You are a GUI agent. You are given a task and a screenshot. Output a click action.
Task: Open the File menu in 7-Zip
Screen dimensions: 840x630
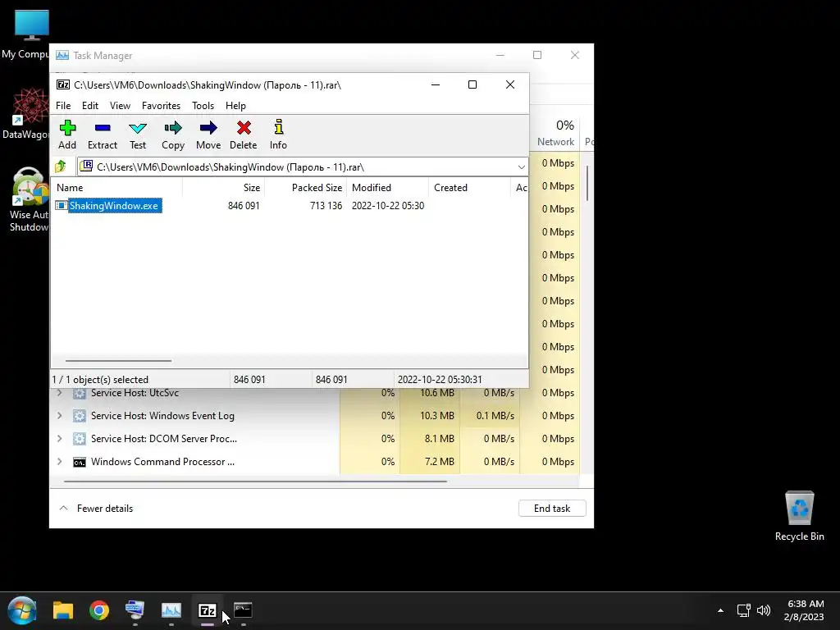coord(63,106)
